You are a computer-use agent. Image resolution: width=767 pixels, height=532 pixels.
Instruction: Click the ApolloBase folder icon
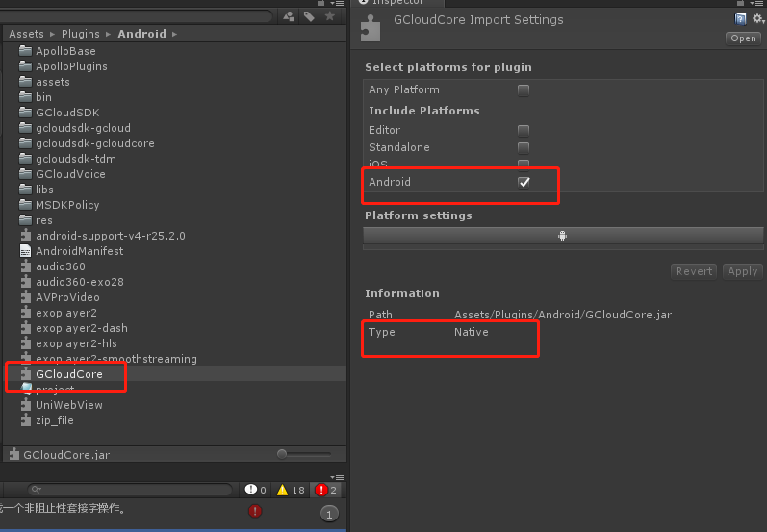(x=25, y=51)
